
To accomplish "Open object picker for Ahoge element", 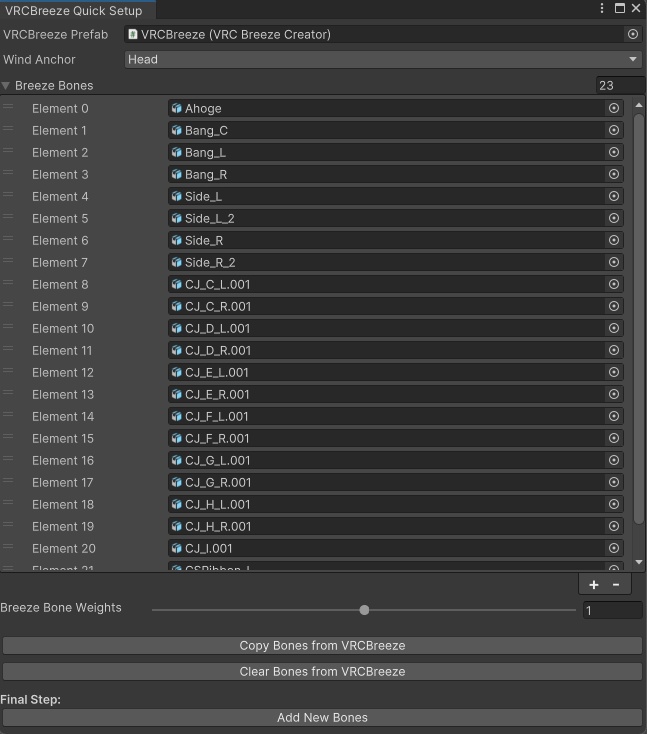I will (x=614, y=108).
